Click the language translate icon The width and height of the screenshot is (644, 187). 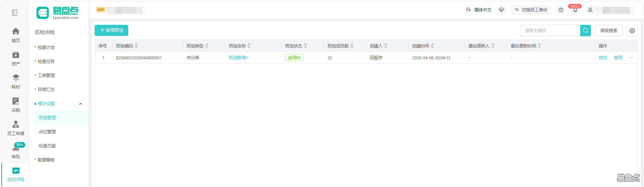tap(468, 10)
